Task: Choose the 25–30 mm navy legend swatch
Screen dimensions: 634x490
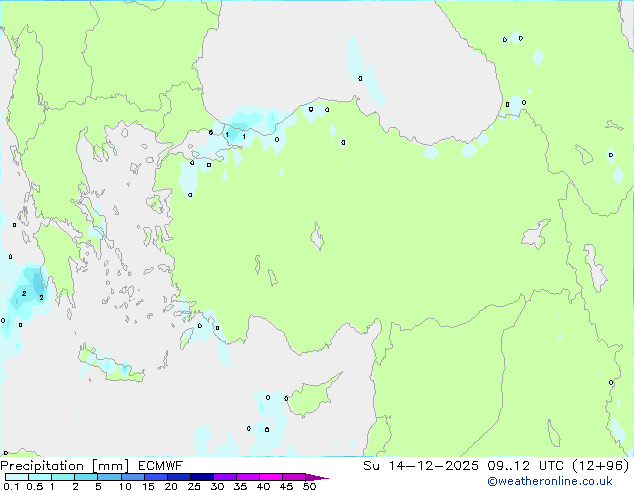Action: click(x=201, y=477)
